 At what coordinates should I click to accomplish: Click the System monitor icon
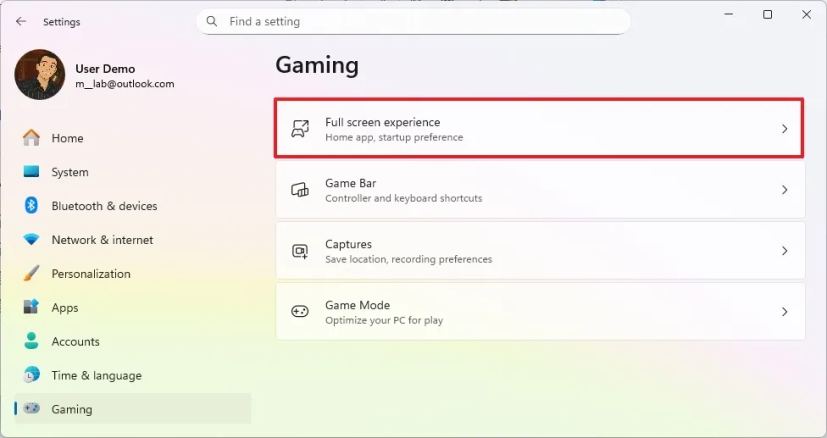coord(31,172)
